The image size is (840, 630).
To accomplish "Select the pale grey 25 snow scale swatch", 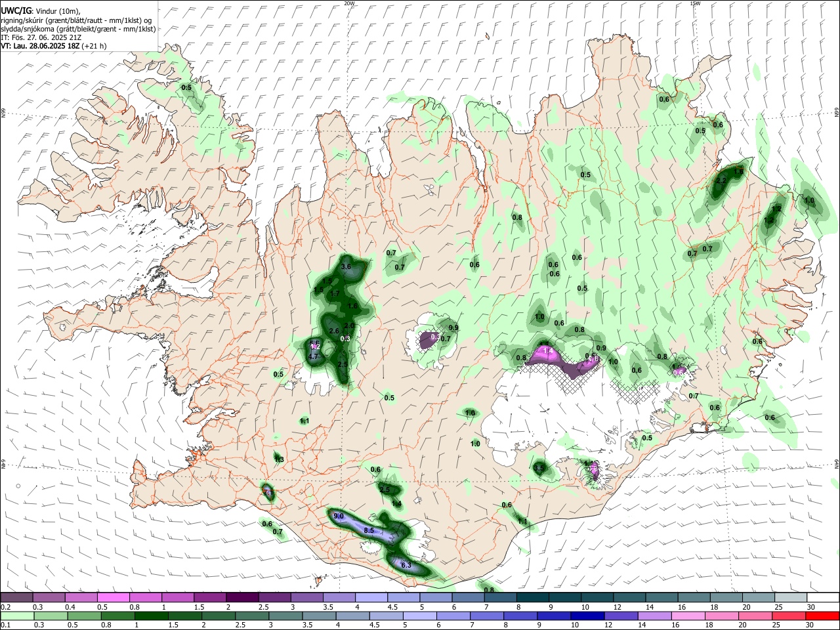I will pos(790,598).
